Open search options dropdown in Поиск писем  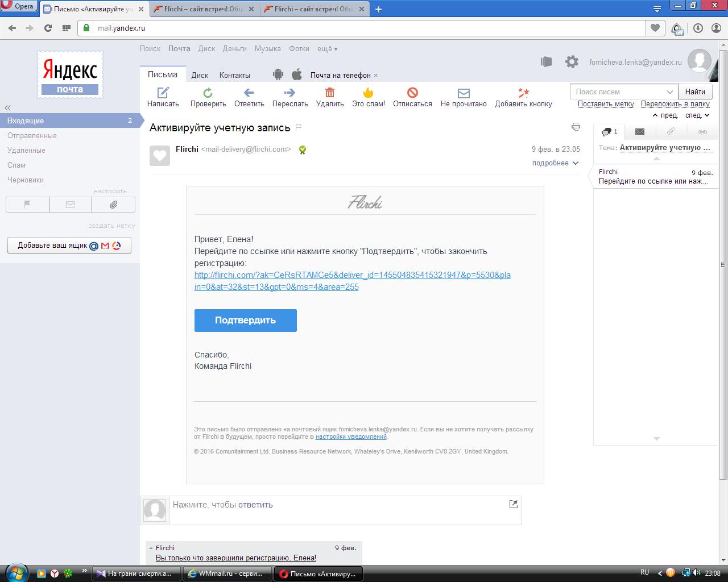[x=670, y=92]
